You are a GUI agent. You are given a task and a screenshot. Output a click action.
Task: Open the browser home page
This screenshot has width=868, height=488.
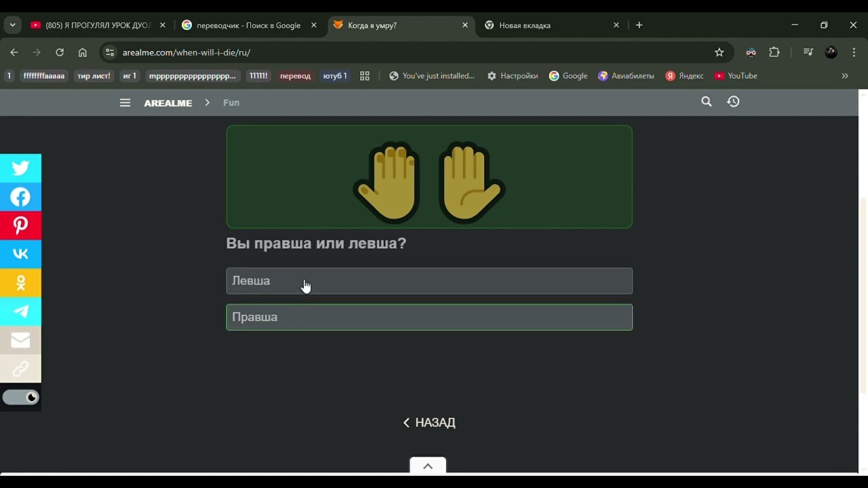click(x=82, y=52)
